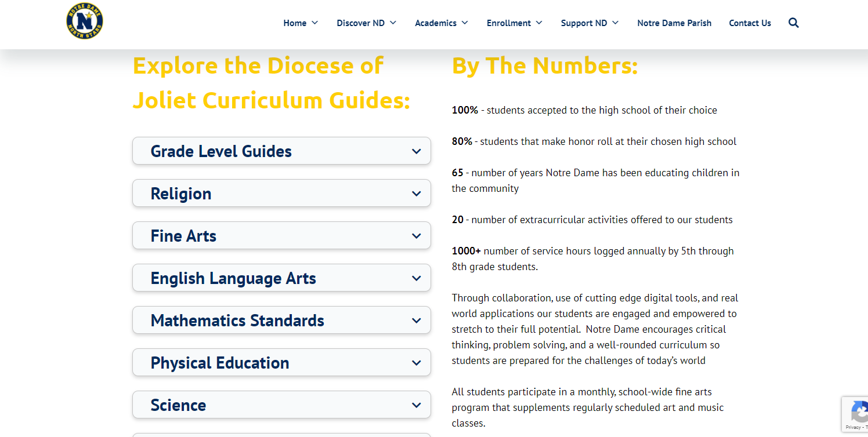Click the chevron on Grade Level Guides

pyautogui.click(x=416, y=151)
